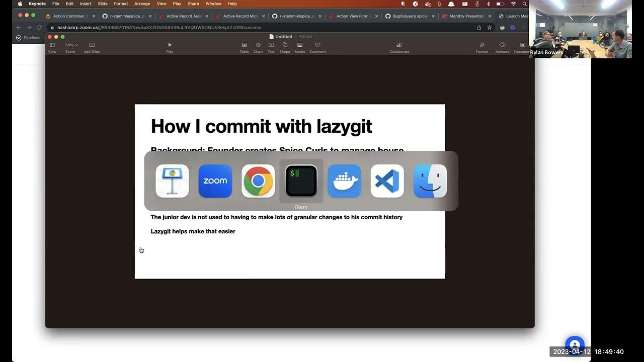
Task: Click the Untitled document title
Action: point(284,37)
